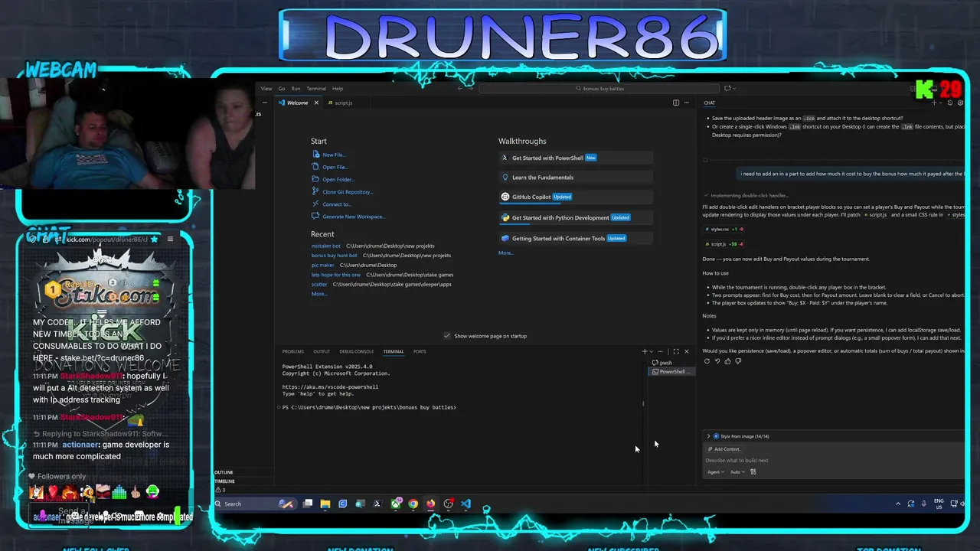
Task: Open GitHub Copilot walkthrough
Action: pos(575,197)
